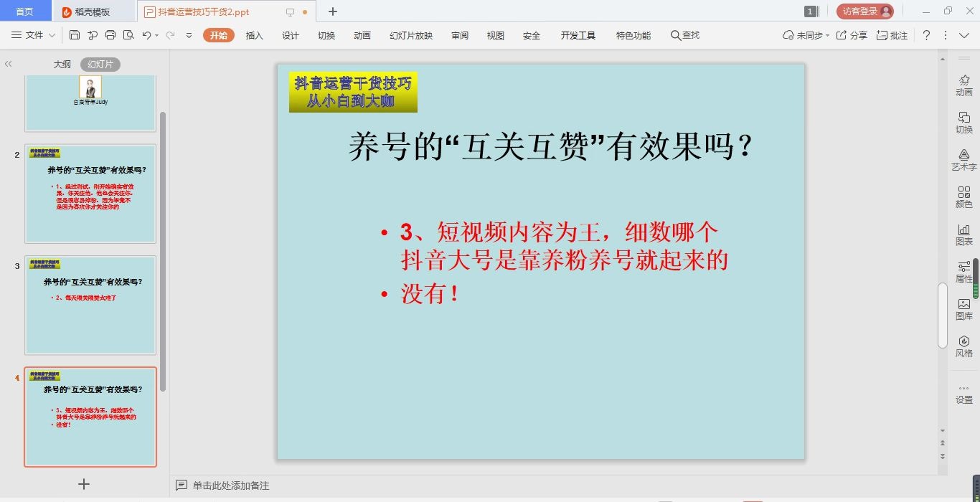This screenshot has height=502, width=980.
Task: Switch to Outline (大纲) view
Action: coord(62,65)
